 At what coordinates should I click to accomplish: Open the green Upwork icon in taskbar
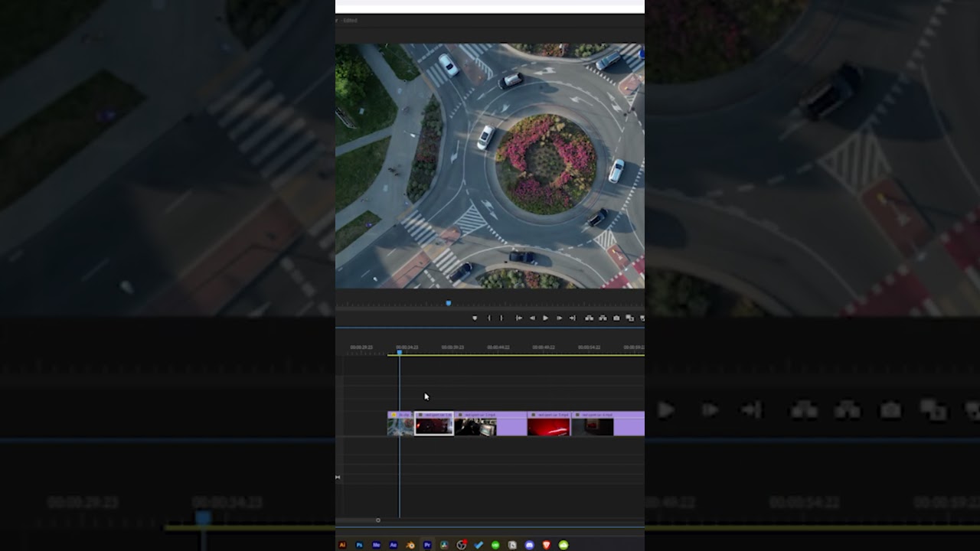tap(495, 545)
